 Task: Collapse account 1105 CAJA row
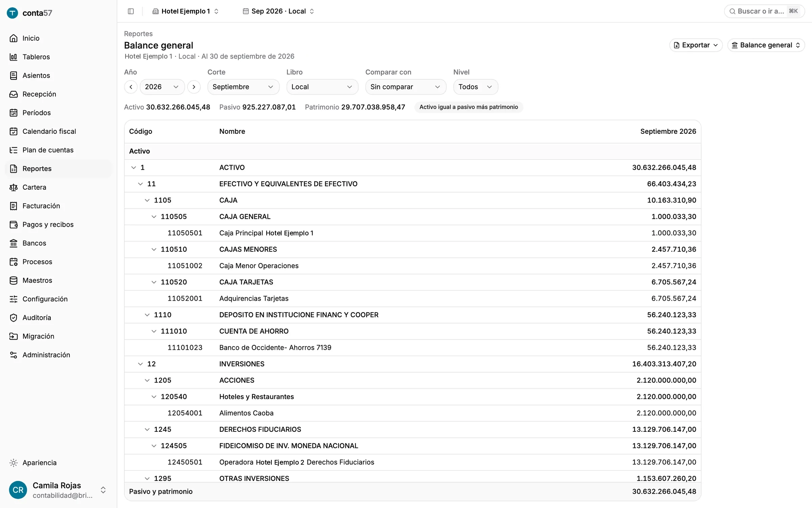pyautogui.click(x=147, y=200)
